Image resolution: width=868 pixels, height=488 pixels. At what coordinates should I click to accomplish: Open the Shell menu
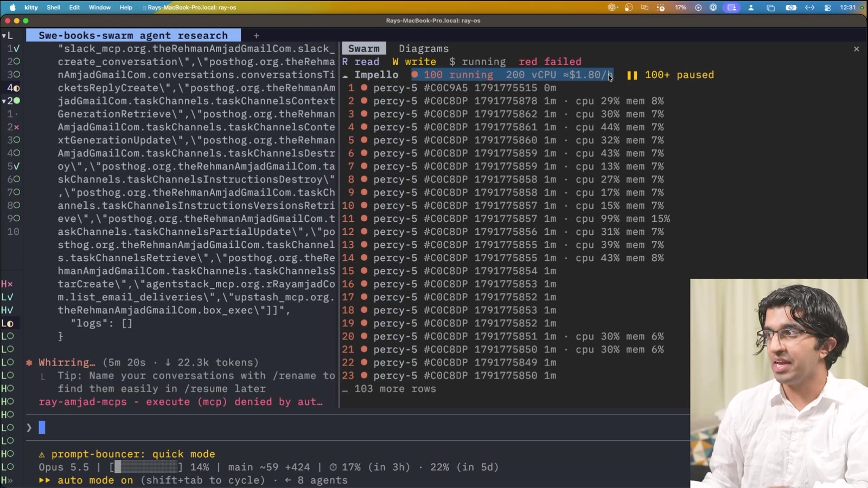(x=53, y=7)
